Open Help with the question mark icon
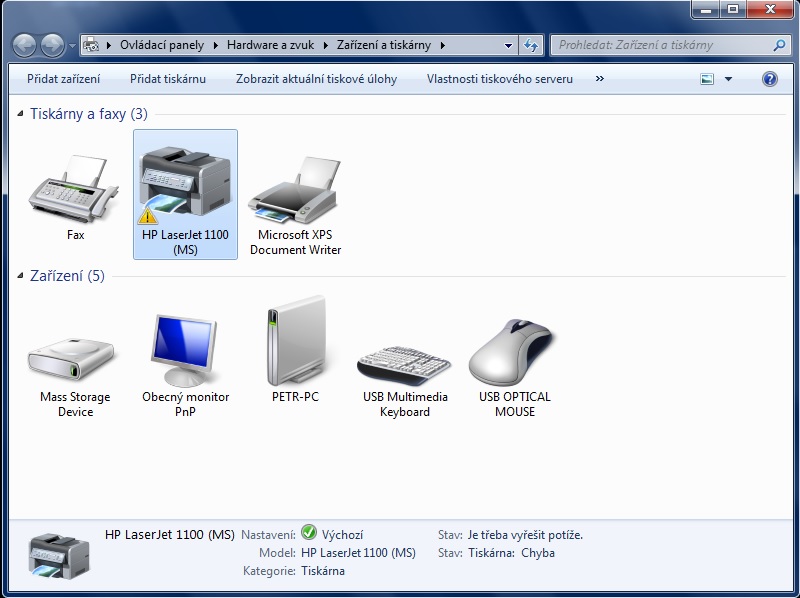The width and height of the screenshot is (800, 598). pos(770,79)
